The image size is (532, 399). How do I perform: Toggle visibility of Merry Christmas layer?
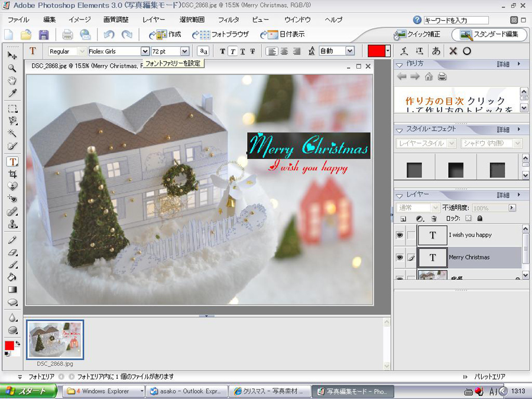click(400, 258)
